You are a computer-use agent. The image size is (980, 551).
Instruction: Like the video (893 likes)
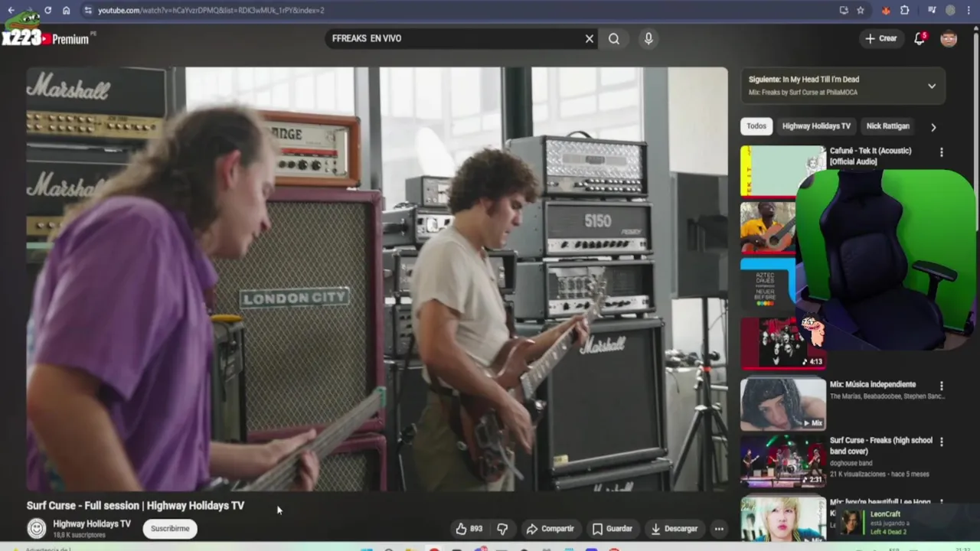[x=469, y=529]
